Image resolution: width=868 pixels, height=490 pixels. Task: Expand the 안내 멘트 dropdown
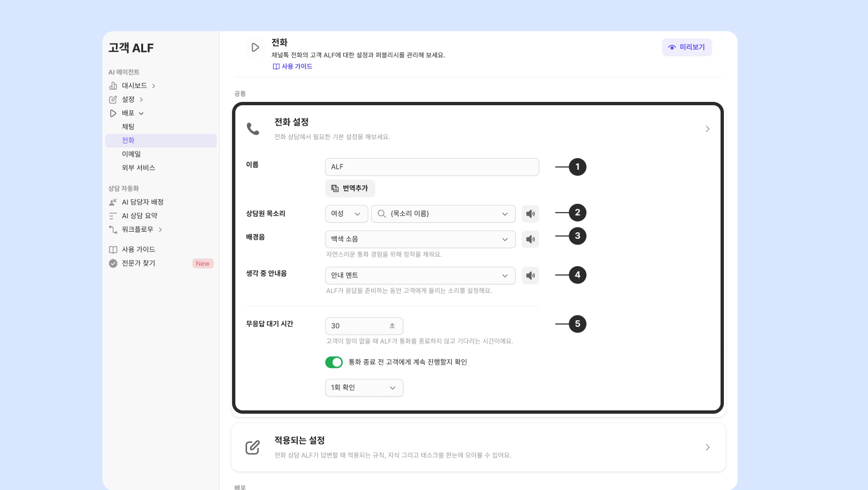(x=420, y=276)
